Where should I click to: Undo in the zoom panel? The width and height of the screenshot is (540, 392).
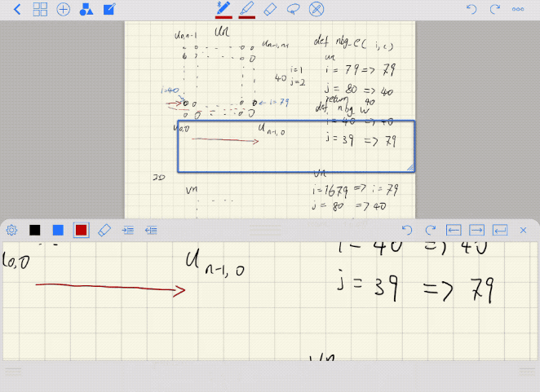(x=407, y=230)
